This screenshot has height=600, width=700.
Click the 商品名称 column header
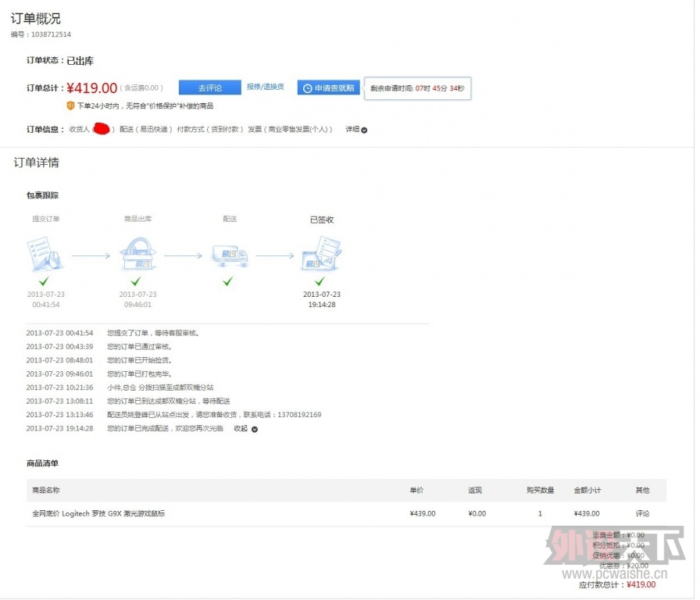pyautogui.click(x=45, y=490)
